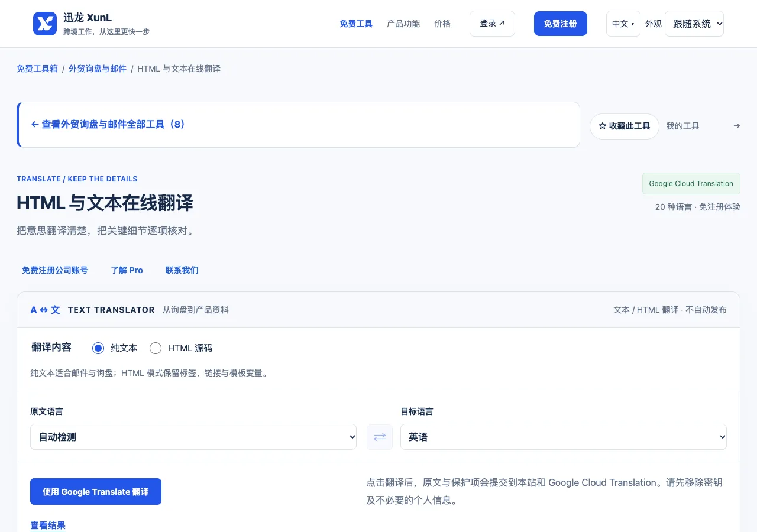Click the 了解 Pro link

click(x=127, y=270)
